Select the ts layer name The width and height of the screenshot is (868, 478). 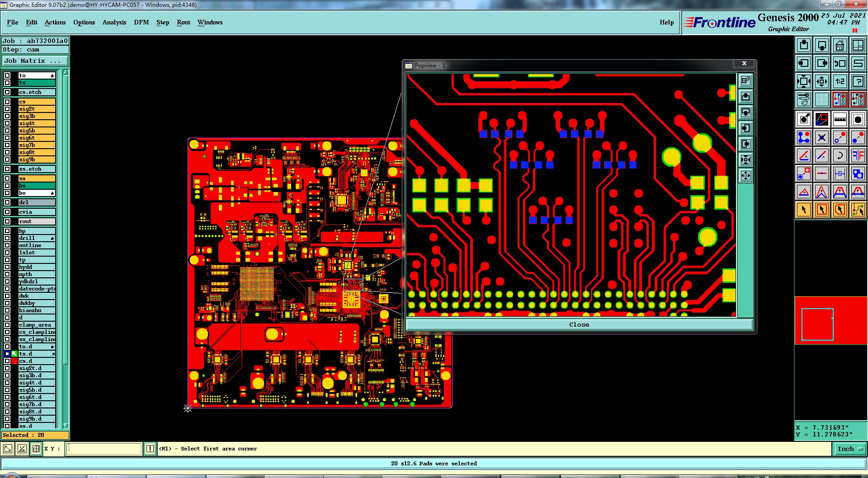tap(37, 83)
